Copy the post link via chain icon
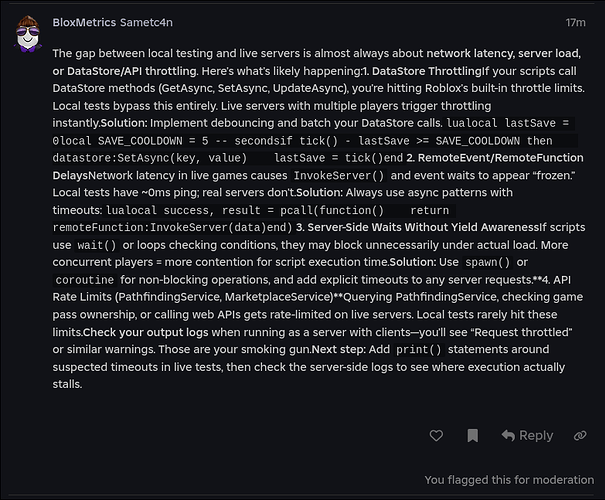Image resolution: width=605 pixels, height=500 pixels. click(x=580, y=436)
